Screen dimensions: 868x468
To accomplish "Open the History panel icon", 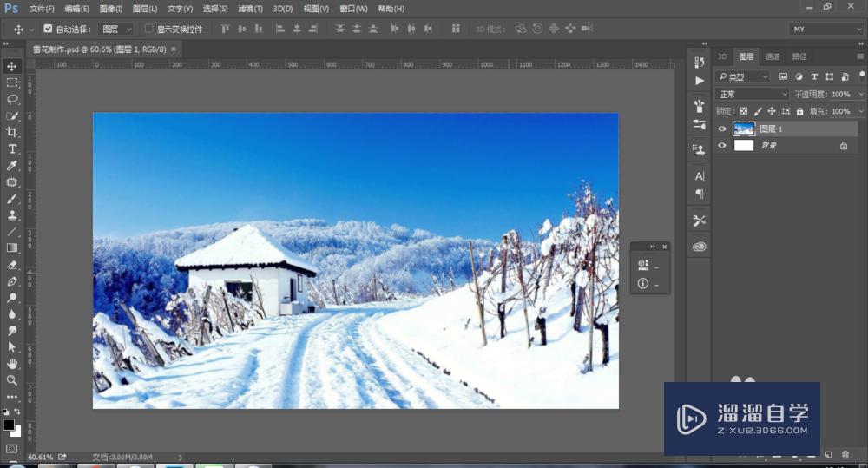I will (699, 62).
